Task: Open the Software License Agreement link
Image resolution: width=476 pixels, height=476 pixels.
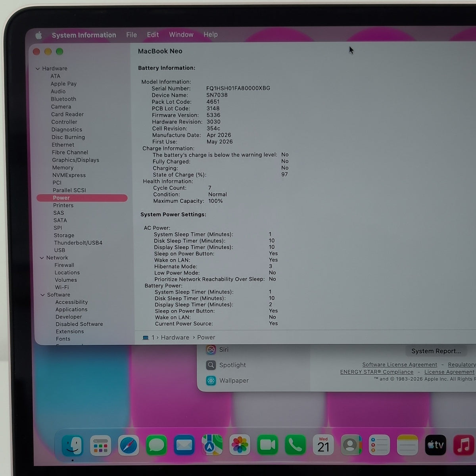Action: pyautogui.click(x=399, y=365)
